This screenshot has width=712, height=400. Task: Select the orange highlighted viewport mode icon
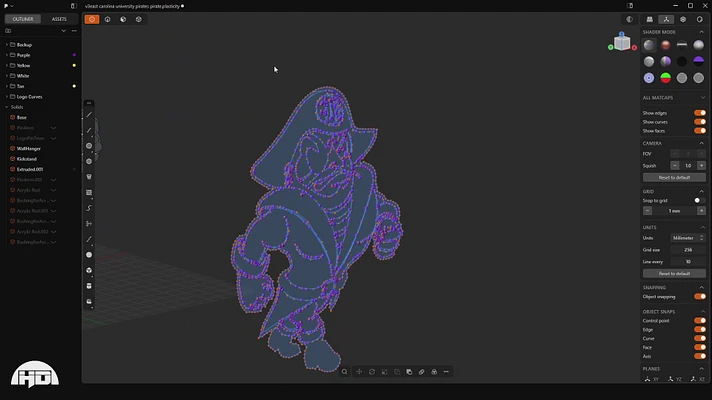click(92, 19)
